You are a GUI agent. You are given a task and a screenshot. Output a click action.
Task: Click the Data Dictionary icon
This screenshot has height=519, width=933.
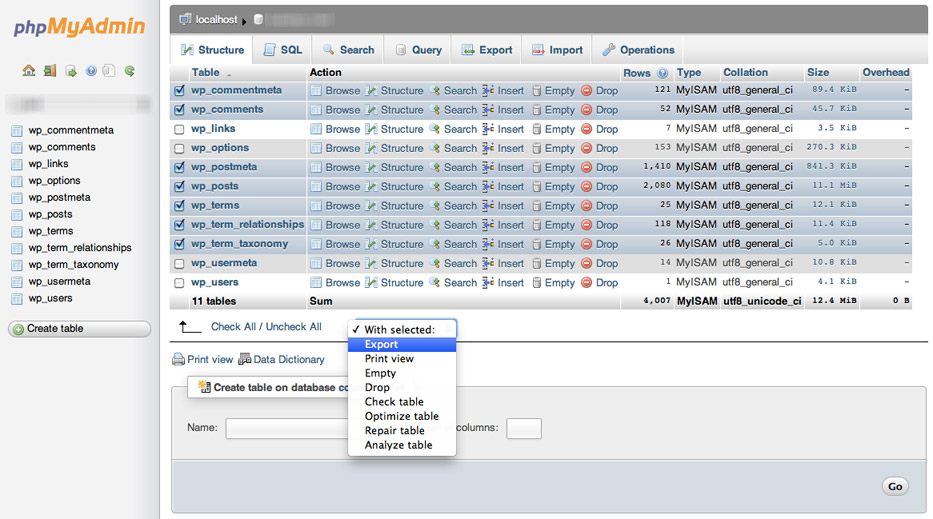[x=245, y=359]
